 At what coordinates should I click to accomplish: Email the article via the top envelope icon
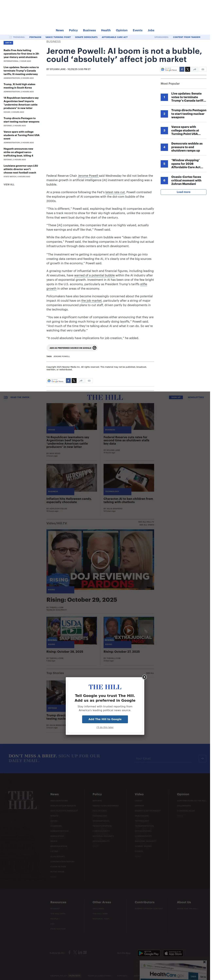[203, 69]
